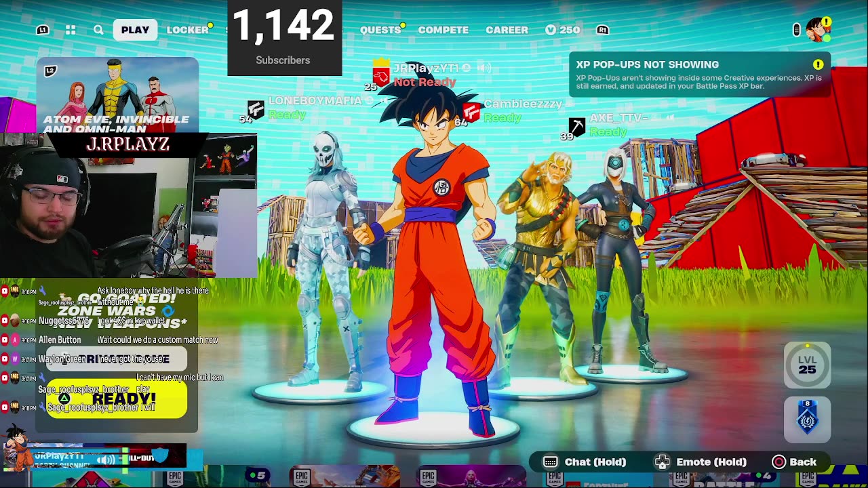Click the J.RPLAYZ webcam overlay label

tap(128, 144)
